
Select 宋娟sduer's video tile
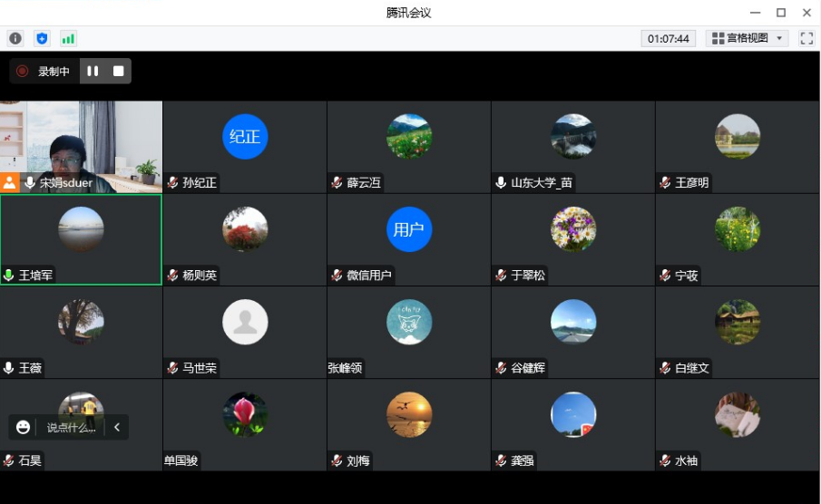pyautogui.click(x=82, y=141)
